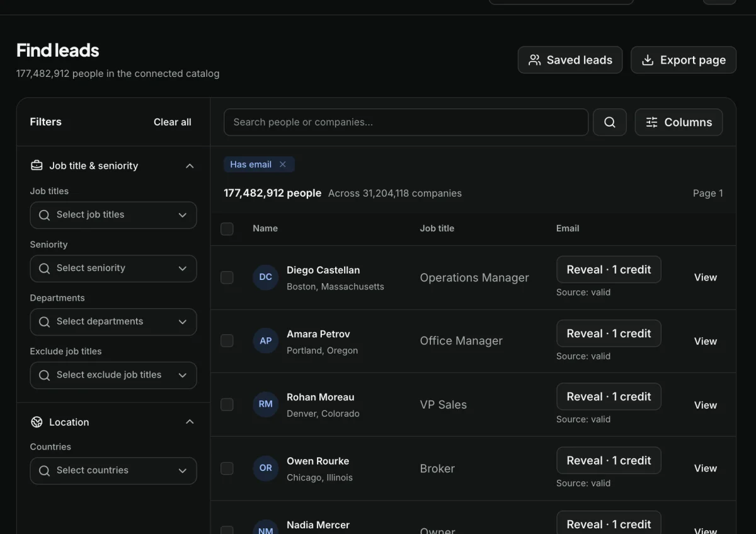Reveal Diego Castellan's email for 1 credit
The image size is (756, 534).
(609, 270)
